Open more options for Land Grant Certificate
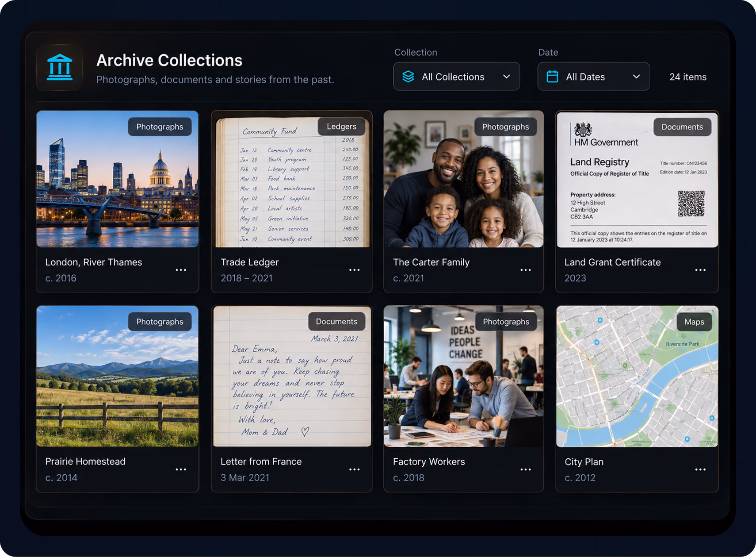Image resolution: width=756 pixels, height=557 pixels. (700, 270)
